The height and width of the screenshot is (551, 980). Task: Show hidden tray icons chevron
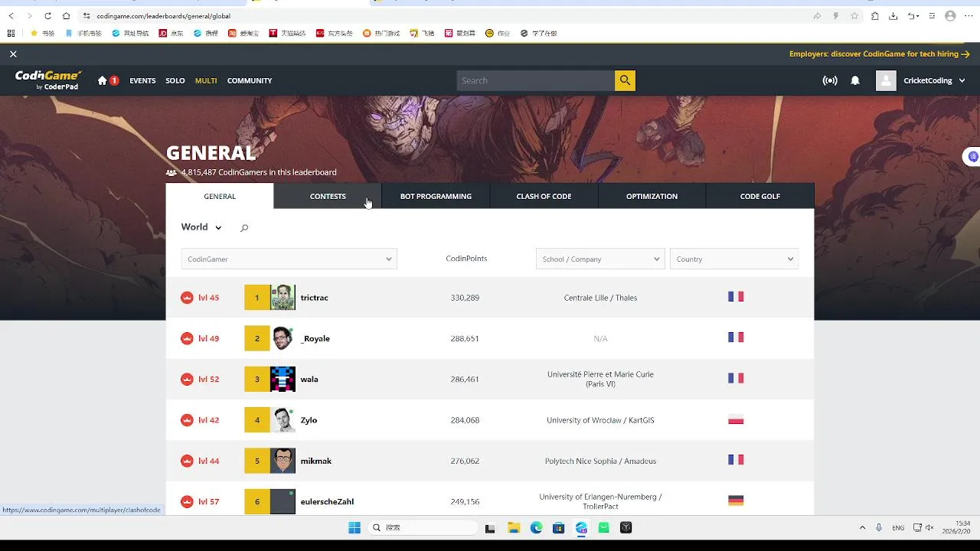(x=862, y=527)
